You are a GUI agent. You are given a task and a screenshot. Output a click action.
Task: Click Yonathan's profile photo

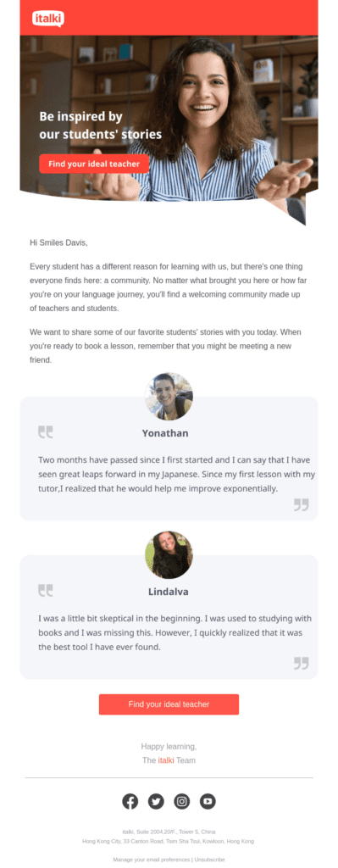(169, 397)
